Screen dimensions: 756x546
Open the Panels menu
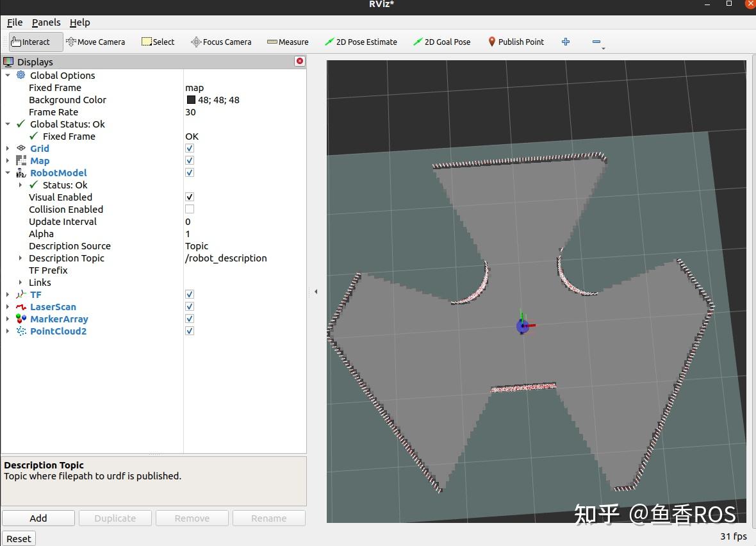(46, 22)
